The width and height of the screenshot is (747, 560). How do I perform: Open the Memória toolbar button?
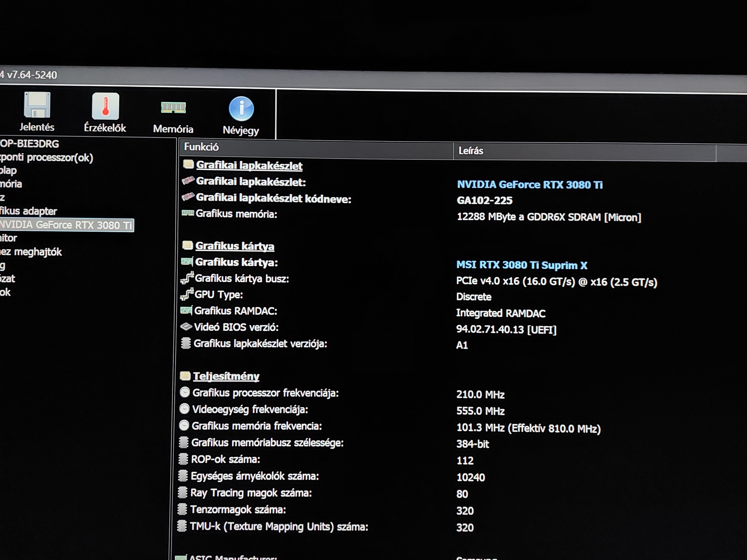click(x=173, y=116)
